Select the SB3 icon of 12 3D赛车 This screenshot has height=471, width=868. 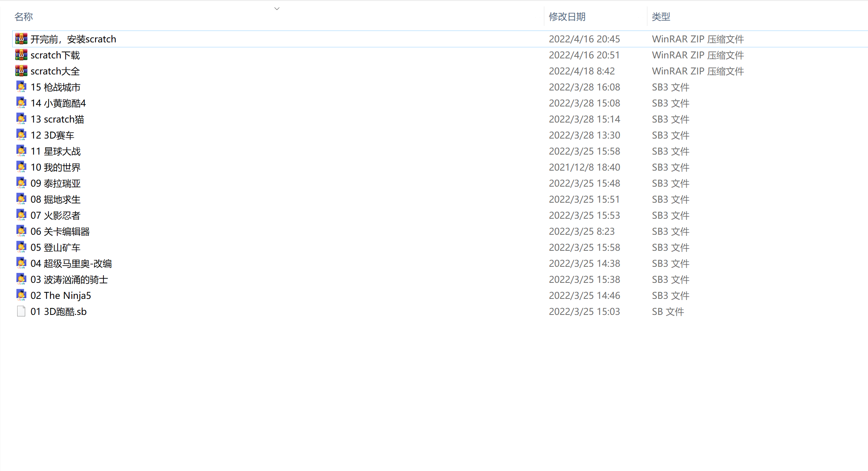click(x=21, y=135)
